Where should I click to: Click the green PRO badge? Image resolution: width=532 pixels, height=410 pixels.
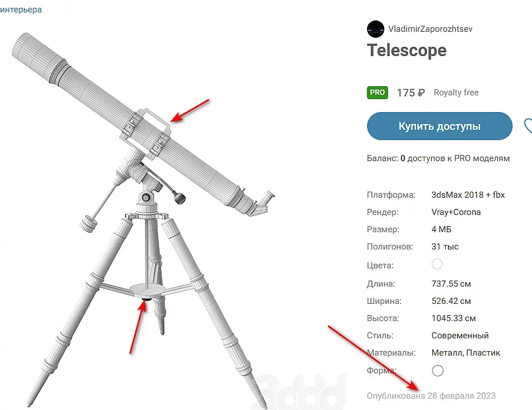click(x=377, y=93)
